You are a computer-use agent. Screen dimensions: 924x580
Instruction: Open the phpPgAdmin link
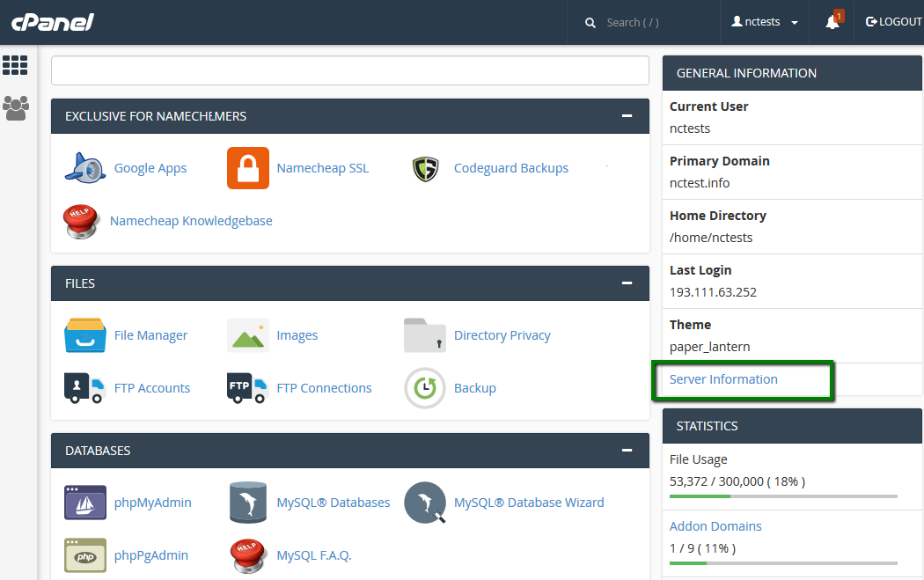150,555
